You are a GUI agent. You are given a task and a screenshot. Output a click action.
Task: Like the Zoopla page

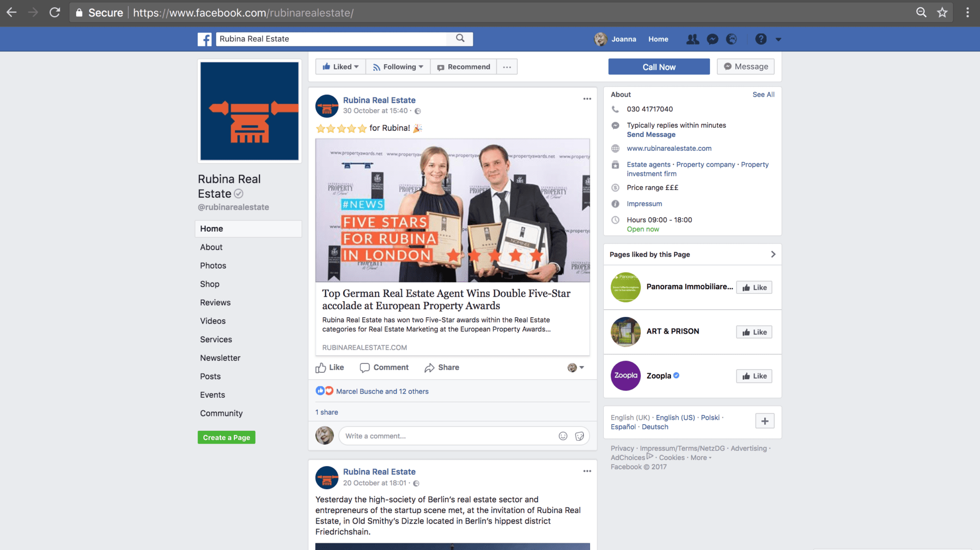click(x=754, y=376)
